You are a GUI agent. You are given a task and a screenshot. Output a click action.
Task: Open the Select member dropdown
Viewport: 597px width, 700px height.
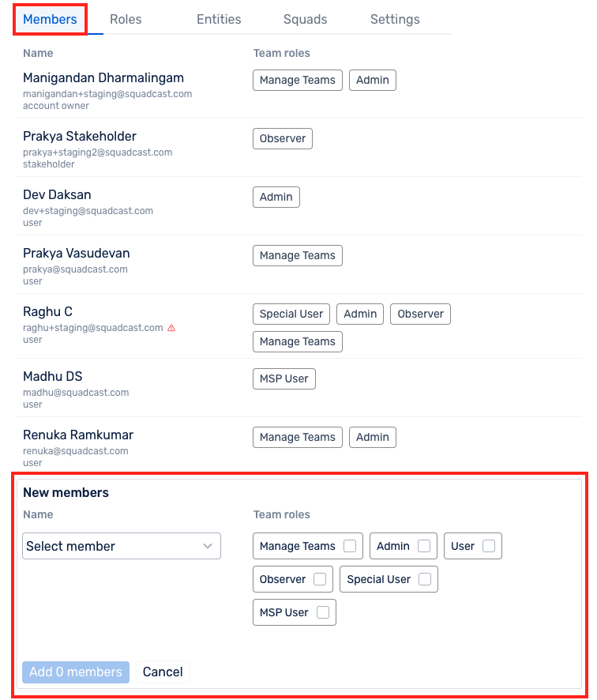[x=122, y=546]
